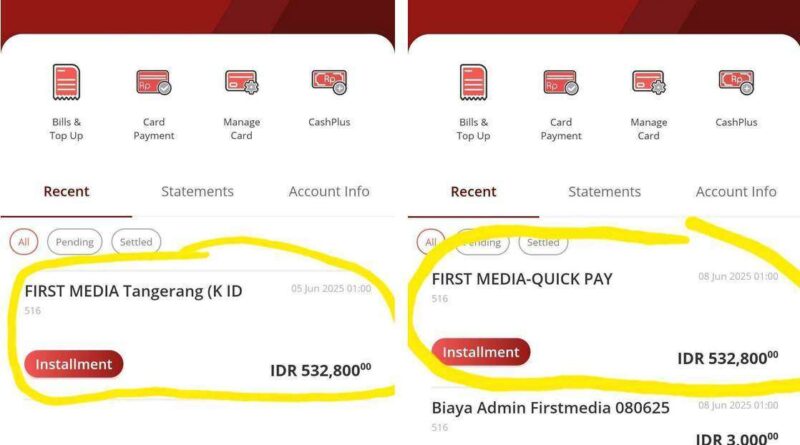Switch to Statements tab in right screen

coord(605,192)
